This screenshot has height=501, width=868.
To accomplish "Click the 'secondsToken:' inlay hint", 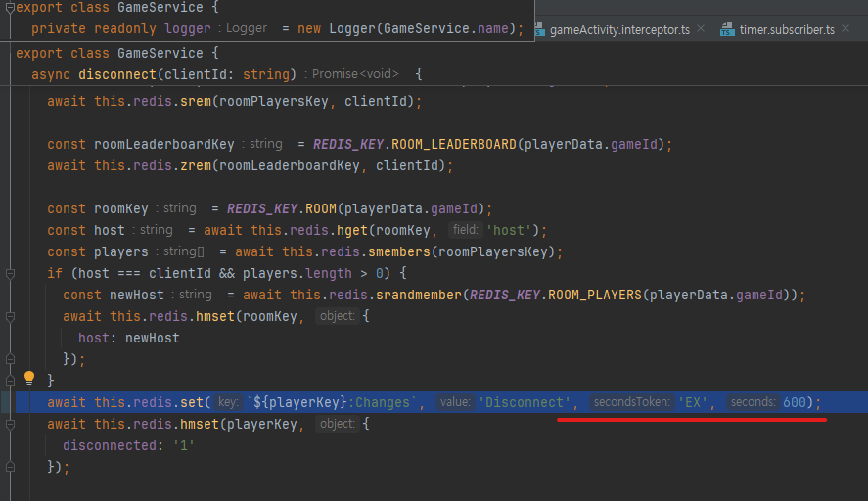I will click(x=631, y=402).
